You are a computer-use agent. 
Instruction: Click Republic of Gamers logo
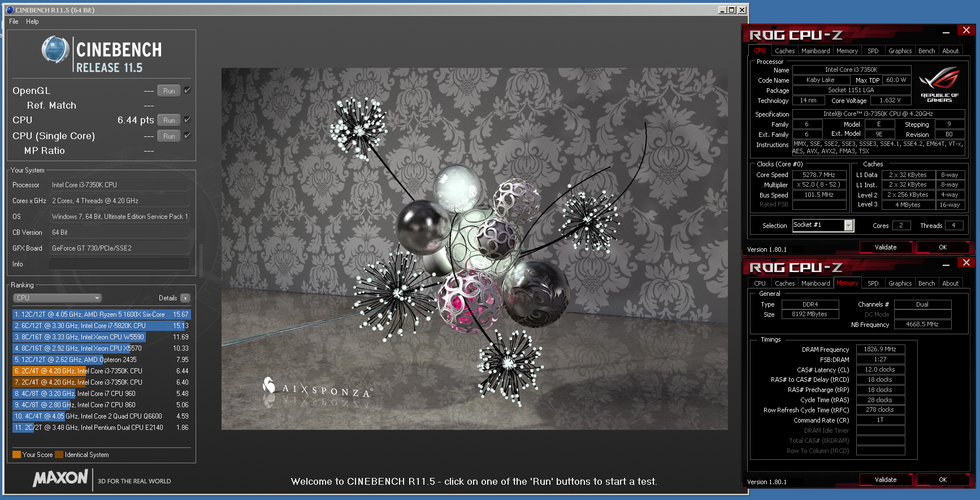[939, 85]
